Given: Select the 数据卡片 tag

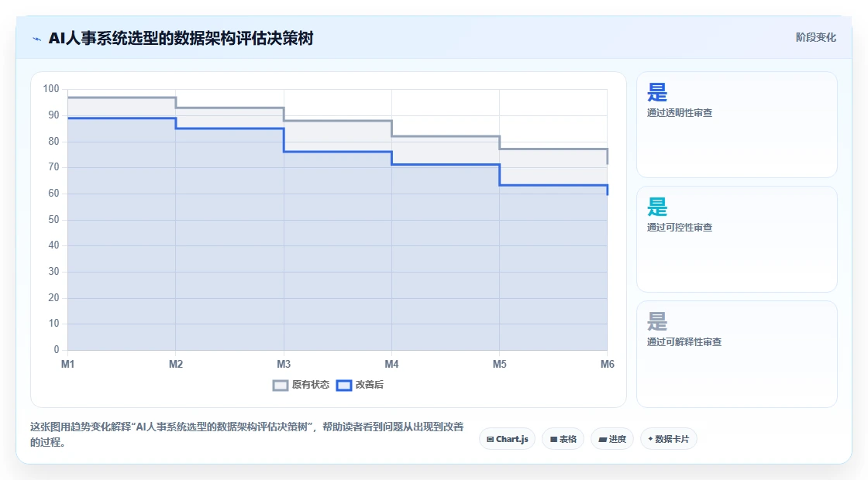Looking at the screenshot, I should click(669, 439).
